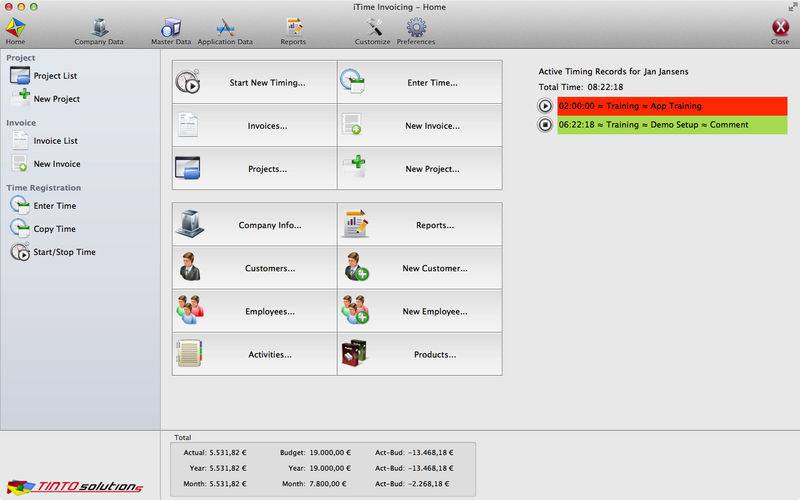Open the Invoices... grid button
Image resolution: width=800 pixels, height=500 pixels.
(255, 126)
